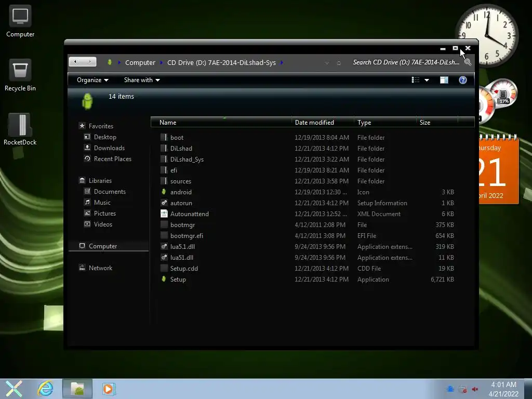The width and height of the screenshot is (532, 399).
Task: Open the view options dropdown arrow
Action: [427, 80]
